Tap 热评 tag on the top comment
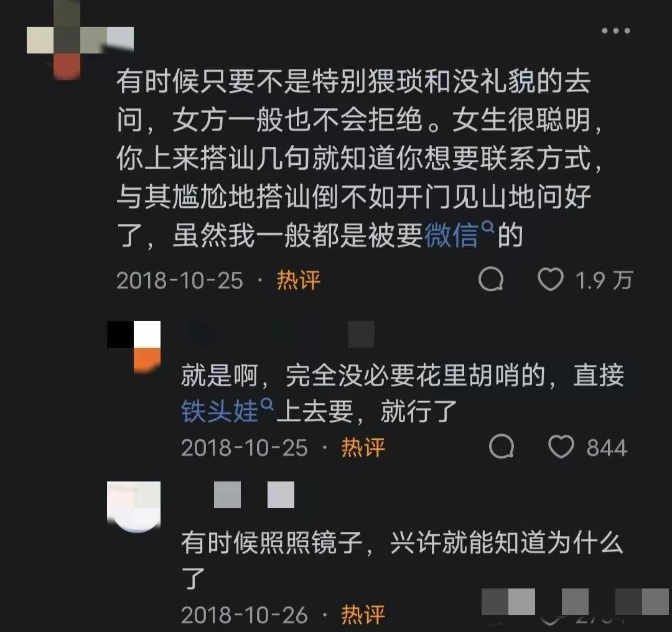Image resolution: width=672 pixels, height=632 pixels. coord(298,280)
